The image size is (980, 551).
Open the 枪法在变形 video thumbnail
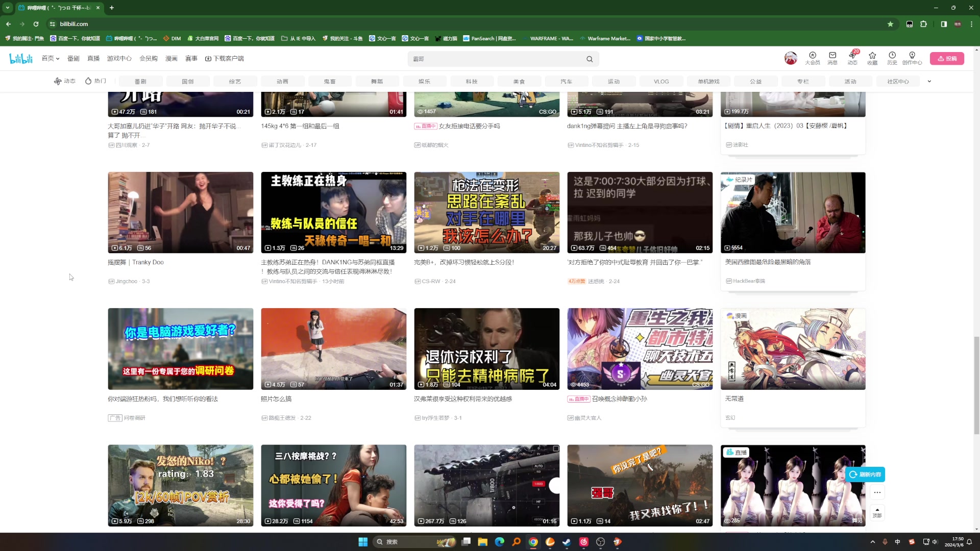[x=486, y=212]
